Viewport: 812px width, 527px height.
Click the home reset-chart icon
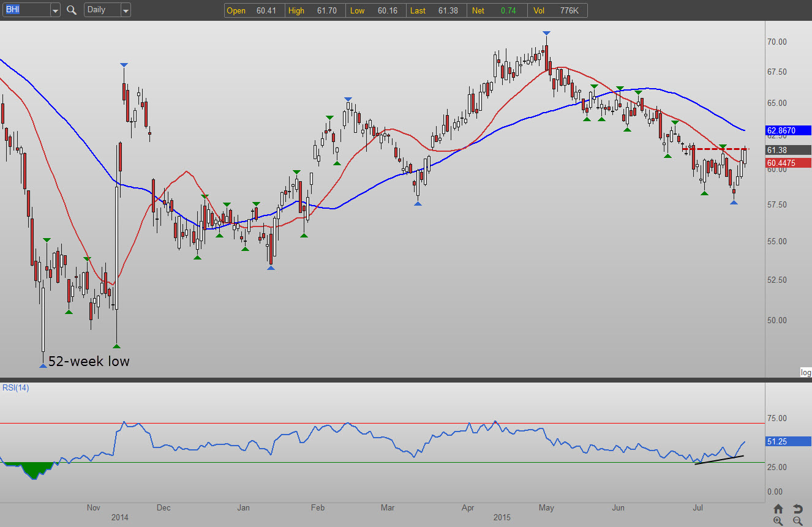pos(778,509)
